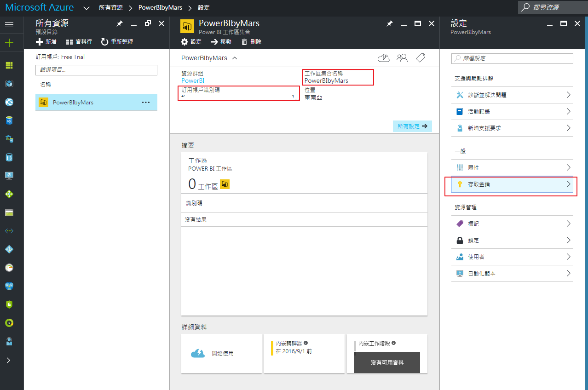588x390 pixels.
Task: Open the green shield Security Center sidebar icon
Action: point(9,304)
